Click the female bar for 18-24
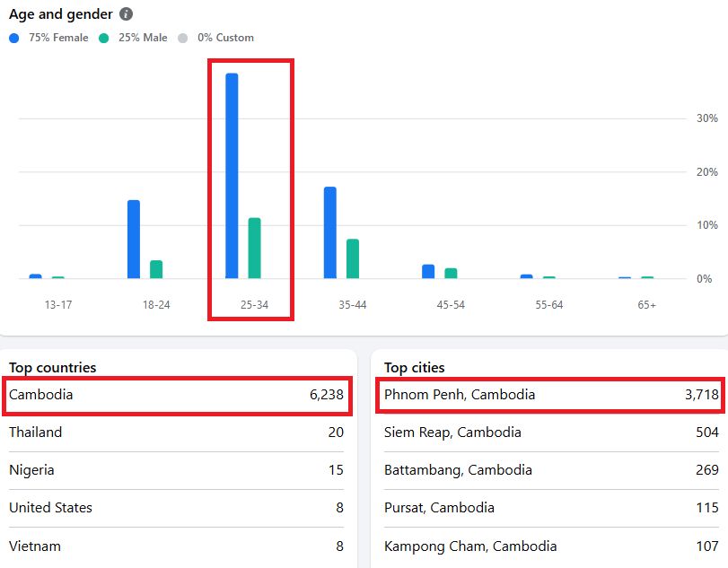 tap(134, 240)
